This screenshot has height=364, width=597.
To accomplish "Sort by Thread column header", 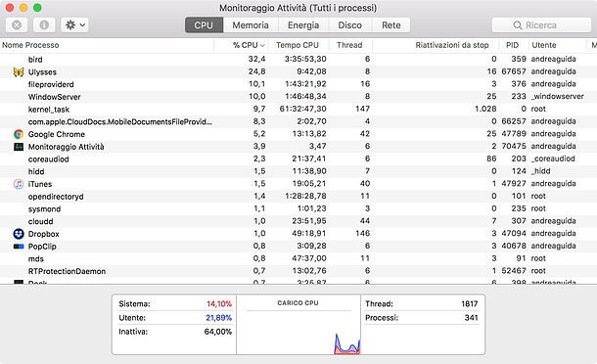I will pos(350,45).
